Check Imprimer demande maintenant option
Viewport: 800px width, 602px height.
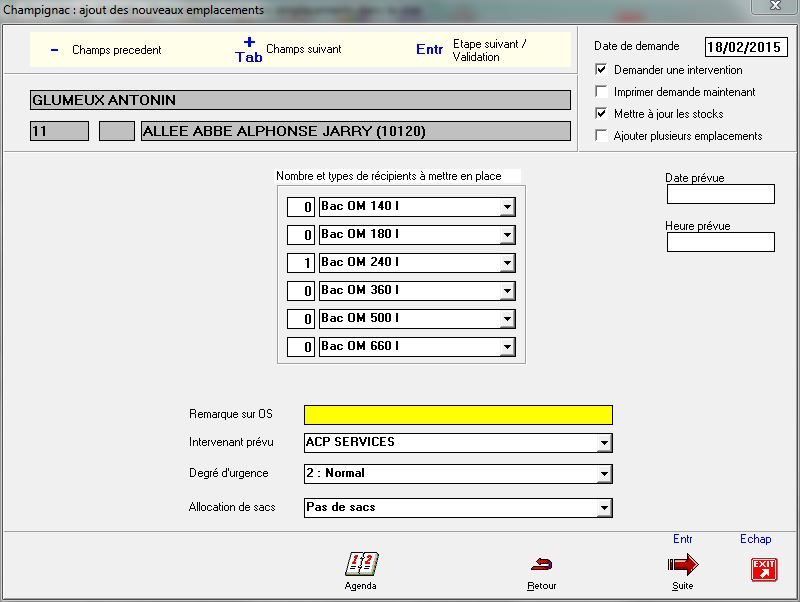coord(601,92)
